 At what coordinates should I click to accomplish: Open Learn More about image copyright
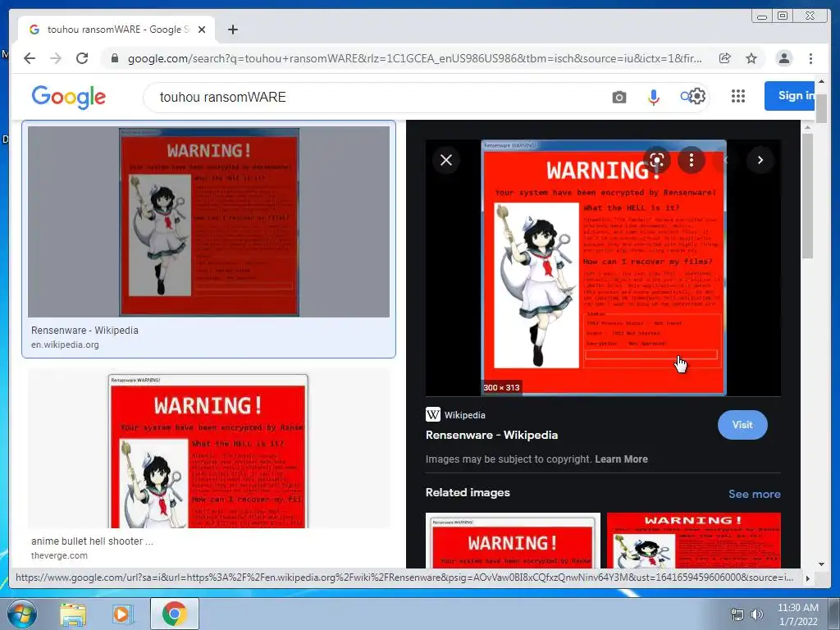pos(622,459)
